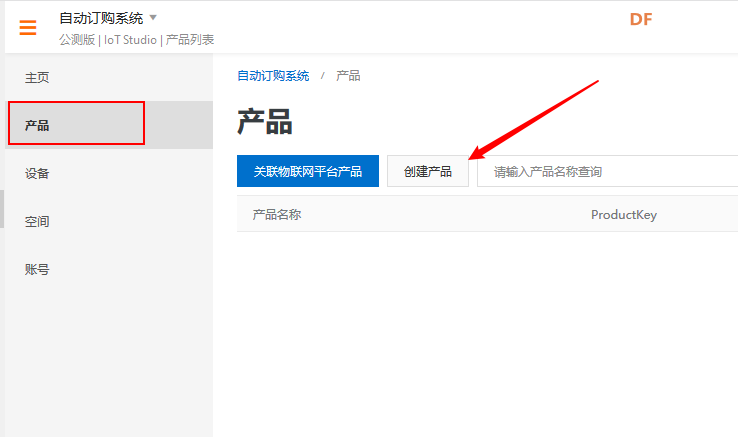Click the 关联物联网平台产品 button
This screenshot has height=437, width=738.
tap(308, 171)
